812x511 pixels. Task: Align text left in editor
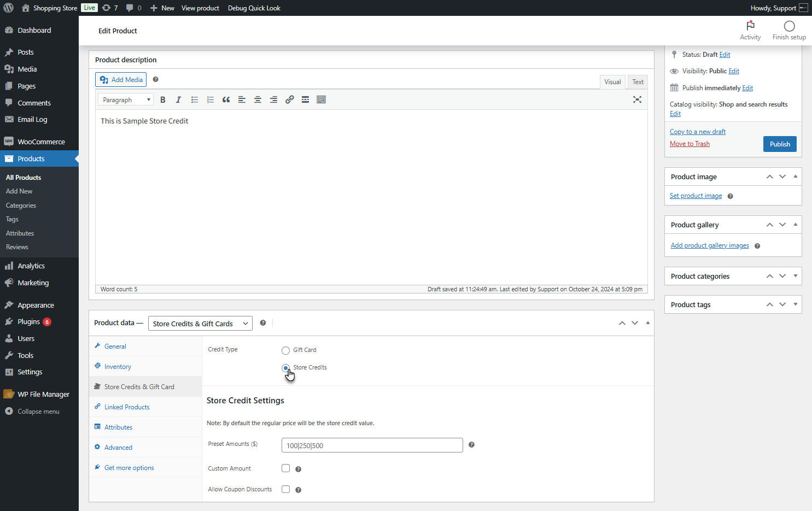(x=242, y=99)
